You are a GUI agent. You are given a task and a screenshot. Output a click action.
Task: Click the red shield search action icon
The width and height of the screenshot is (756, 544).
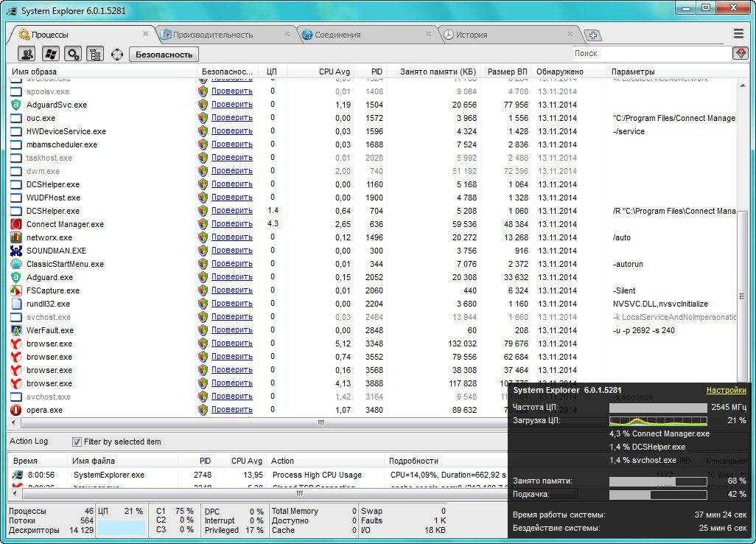click(741, 53)
